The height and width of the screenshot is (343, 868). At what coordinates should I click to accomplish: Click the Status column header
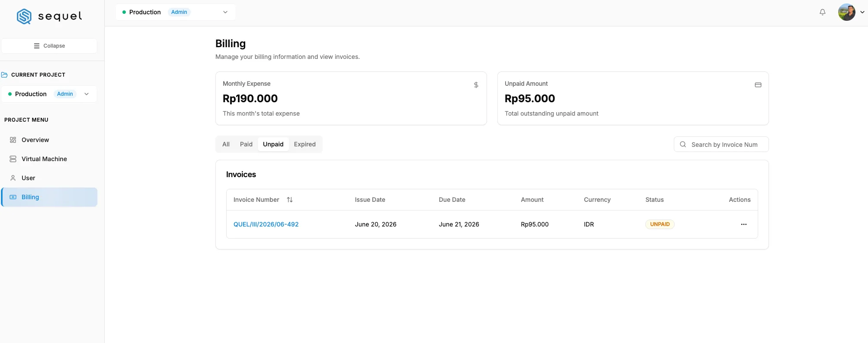click(x=654, y=200)
